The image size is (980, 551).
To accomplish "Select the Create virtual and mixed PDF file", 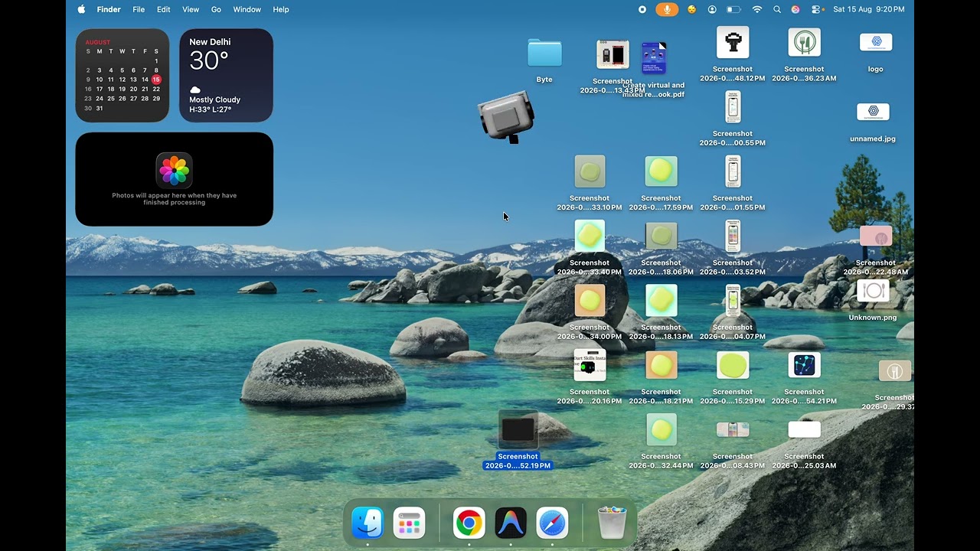I will tap(654, 58).
